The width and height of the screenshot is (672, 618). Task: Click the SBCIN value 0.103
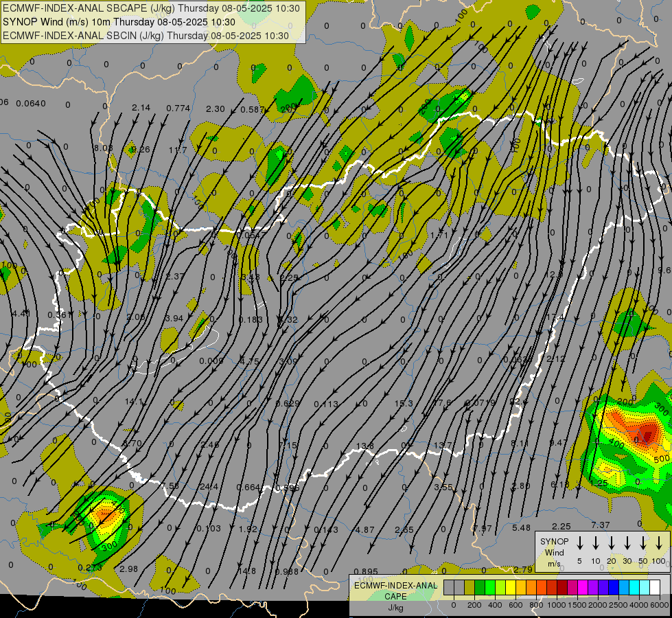coord(209,528)
